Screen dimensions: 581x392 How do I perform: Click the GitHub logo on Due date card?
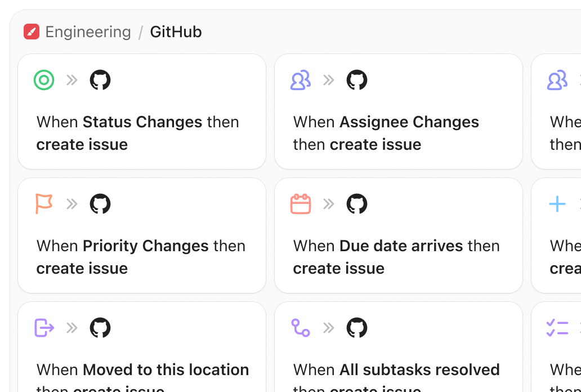point(357,204)
